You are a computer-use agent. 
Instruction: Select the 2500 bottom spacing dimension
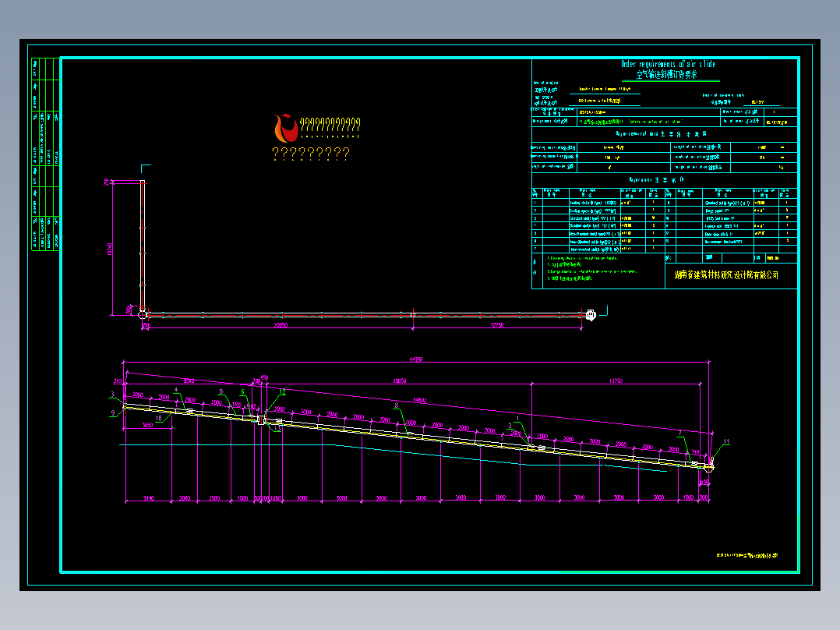[x=214, y=498]
